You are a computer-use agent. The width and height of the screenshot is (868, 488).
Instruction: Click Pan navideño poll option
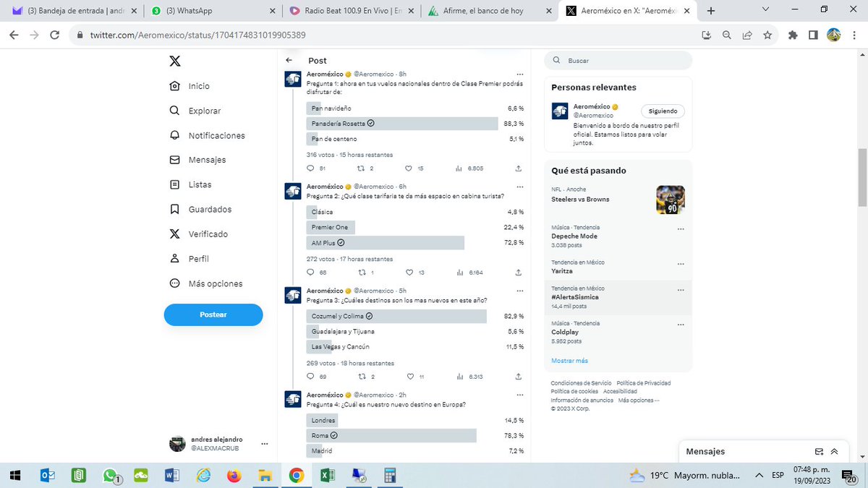[415, 108]
